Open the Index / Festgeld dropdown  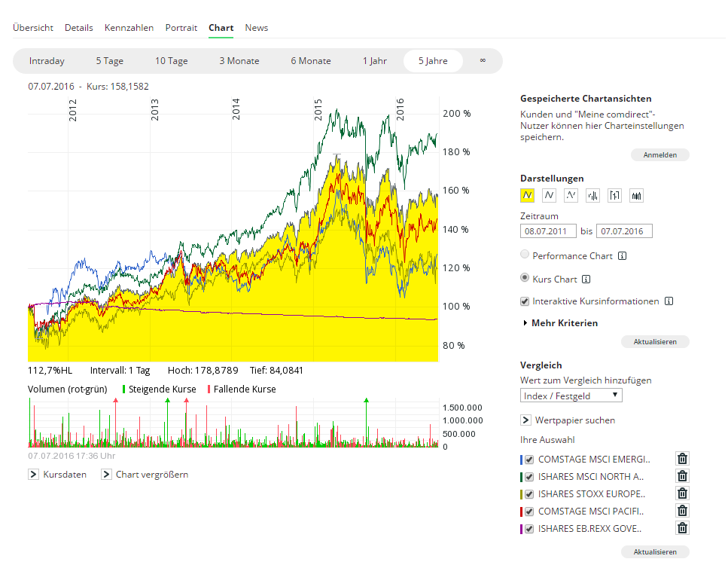tap(571, 396)
